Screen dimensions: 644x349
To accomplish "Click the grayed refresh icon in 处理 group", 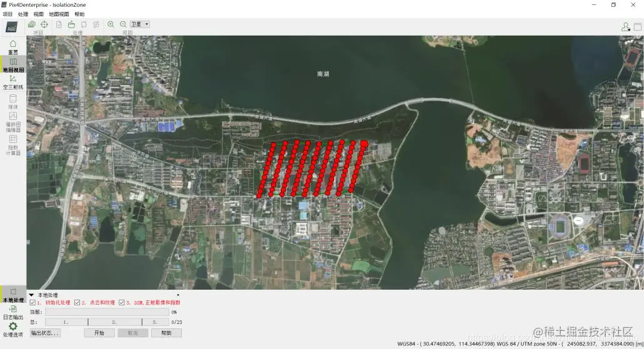I will (x=96, y=24).
